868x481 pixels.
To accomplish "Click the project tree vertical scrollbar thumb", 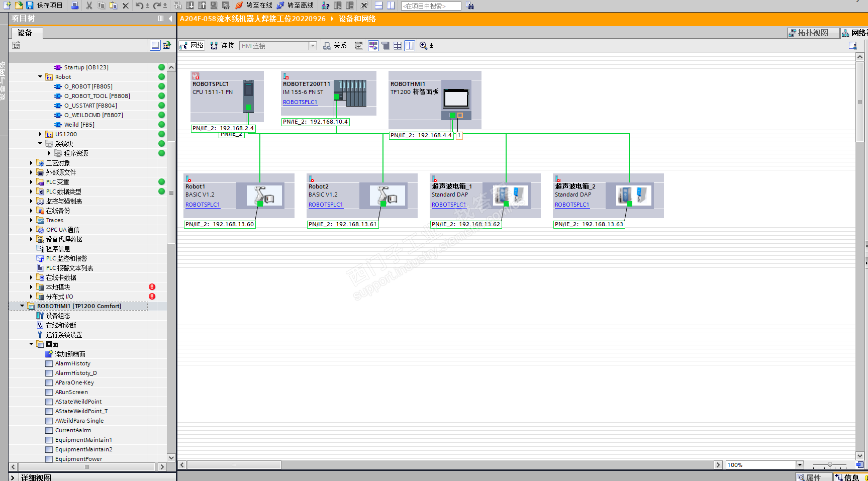I will pyautogui.click(x=171, y=193).
